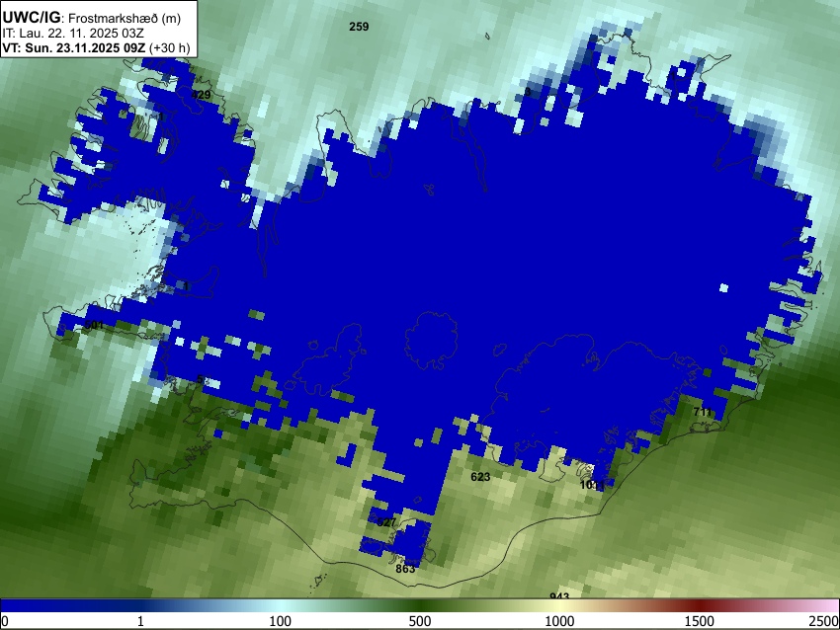
Task: Click the map value 711 in the east
Action: (703, 412)
